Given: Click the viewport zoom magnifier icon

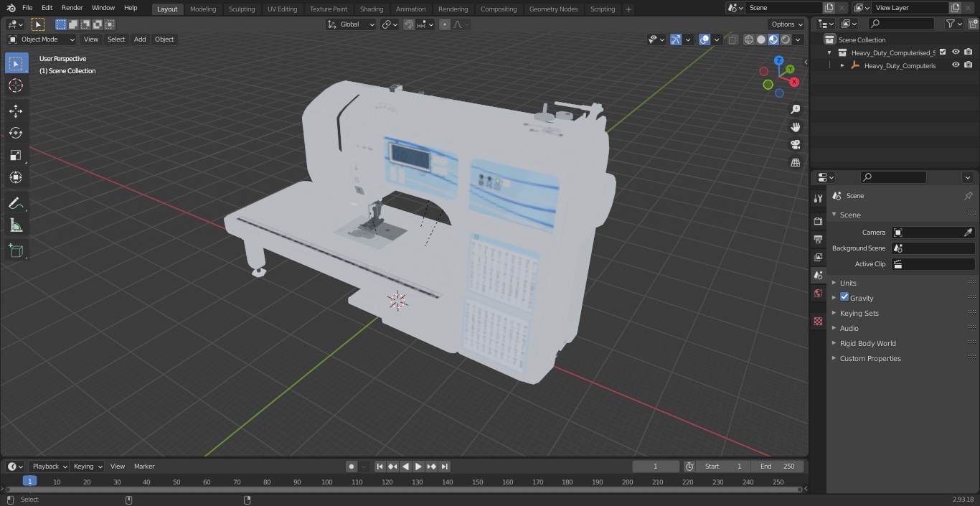Looking at the screenshot, I should coord(796,109).
